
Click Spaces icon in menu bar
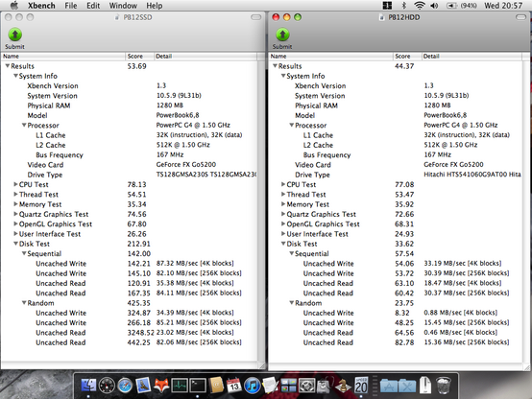[387, 6]
